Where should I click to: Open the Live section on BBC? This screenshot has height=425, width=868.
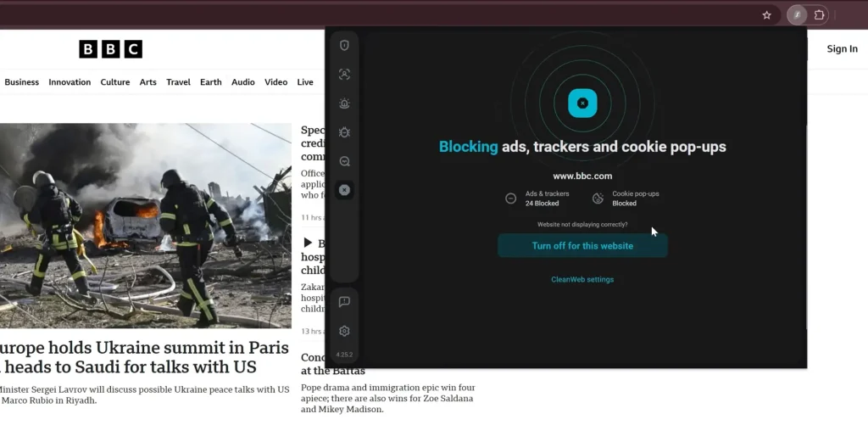click(305, 82)
